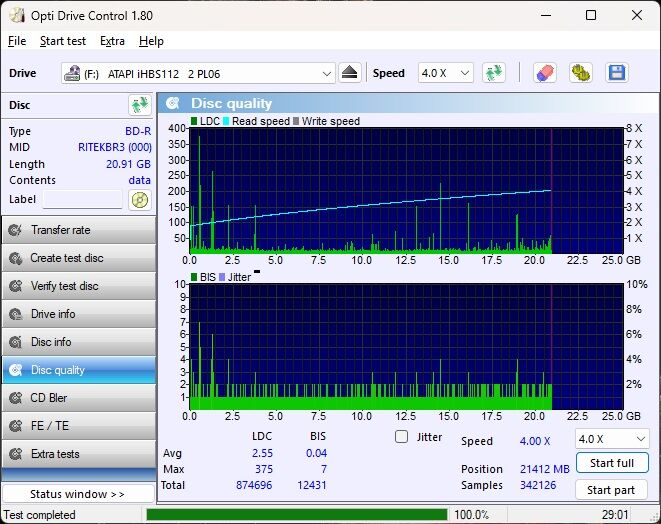Image resolution: width=661 pixels, height=524 pixels.
Task: Open the Drive info section
Action: tap(79, 314)
